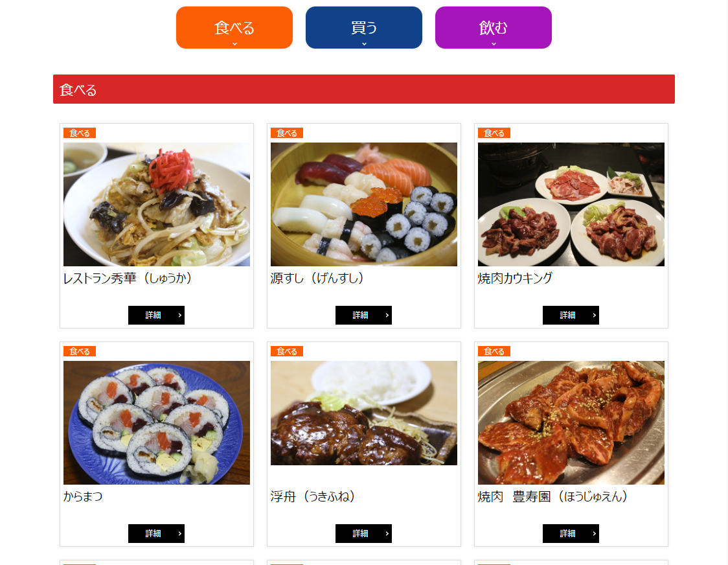Click the 源すし(げんすし) title text

tap(317, 278)
